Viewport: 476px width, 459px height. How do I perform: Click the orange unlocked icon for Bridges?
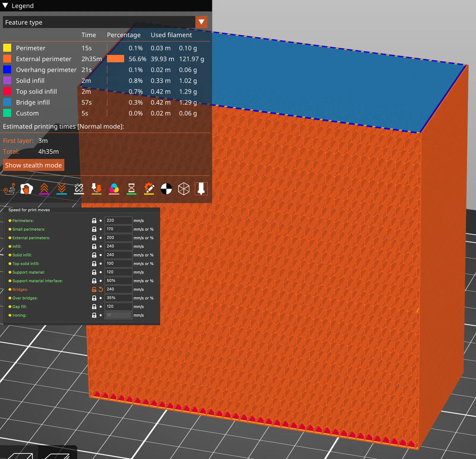point(94,290)
